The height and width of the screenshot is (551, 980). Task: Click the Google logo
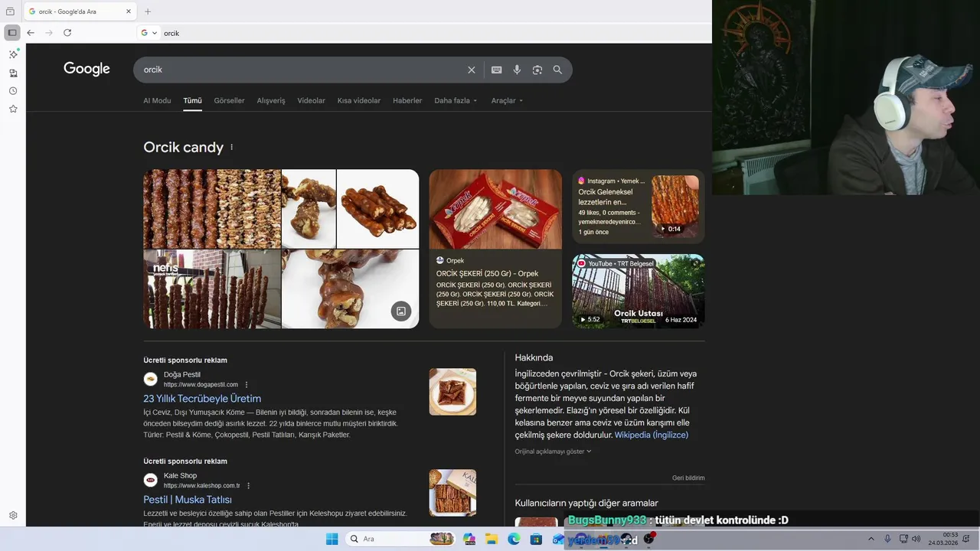click(x=87, y=69)
